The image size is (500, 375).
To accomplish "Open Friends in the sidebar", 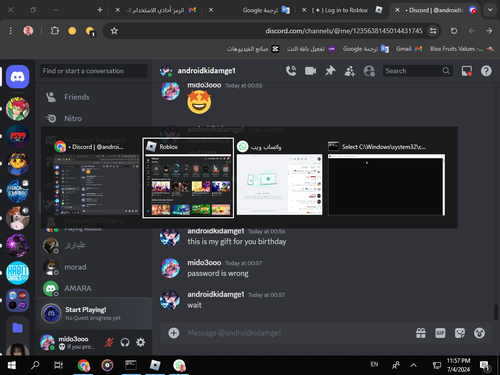I will click(94, 97).
